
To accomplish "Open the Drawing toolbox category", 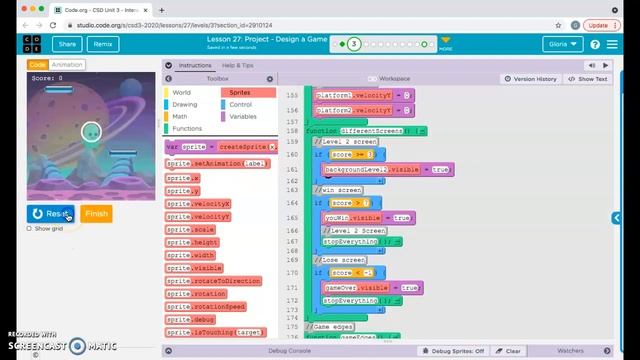I will click(184, 104).
